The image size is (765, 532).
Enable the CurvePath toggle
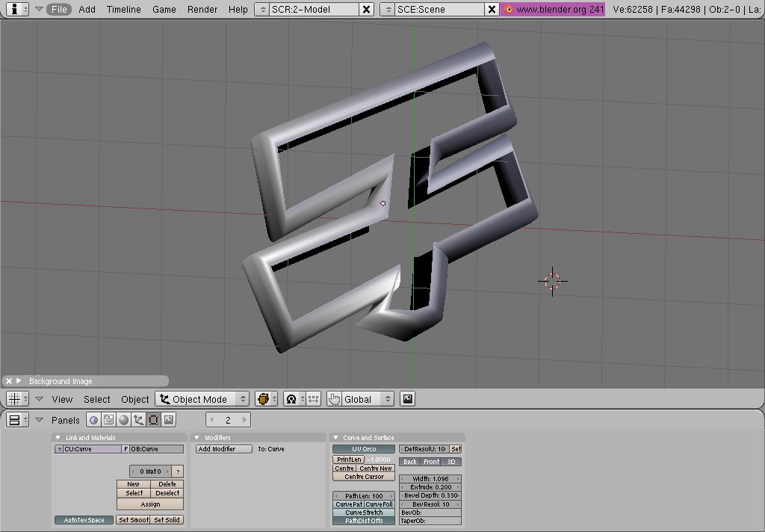[347, 504]
